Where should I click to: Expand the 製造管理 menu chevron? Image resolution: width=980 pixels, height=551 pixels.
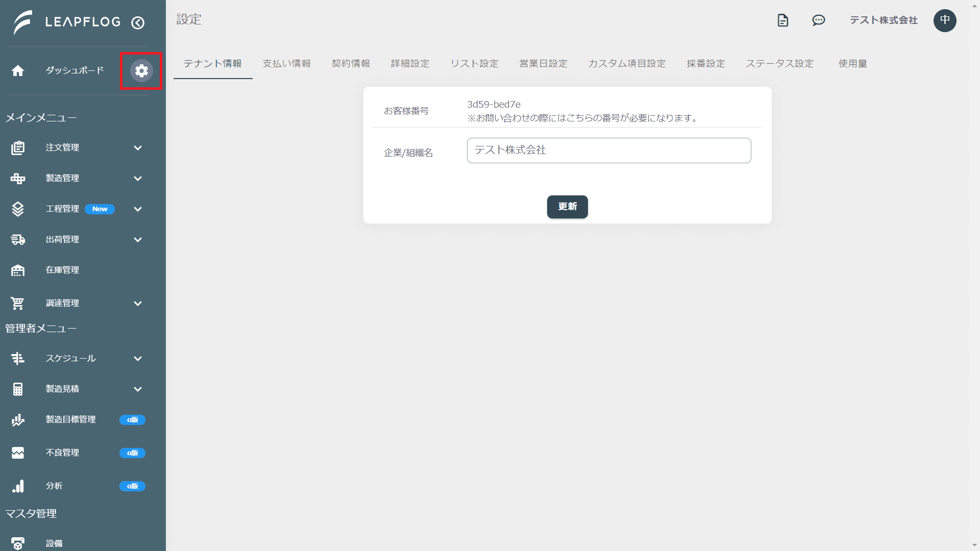pyautogui.click(x=138, y=179)
